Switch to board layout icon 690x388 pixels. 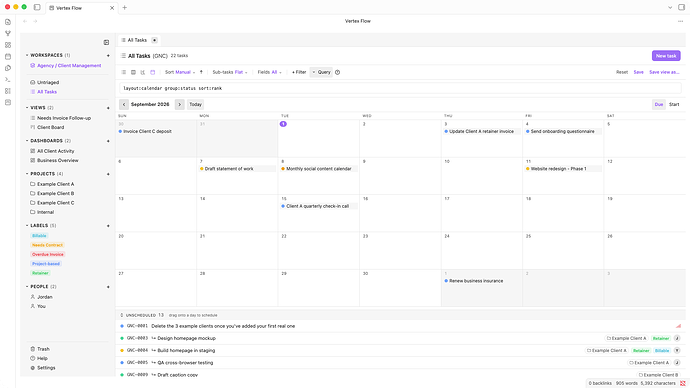pos(133,72)
